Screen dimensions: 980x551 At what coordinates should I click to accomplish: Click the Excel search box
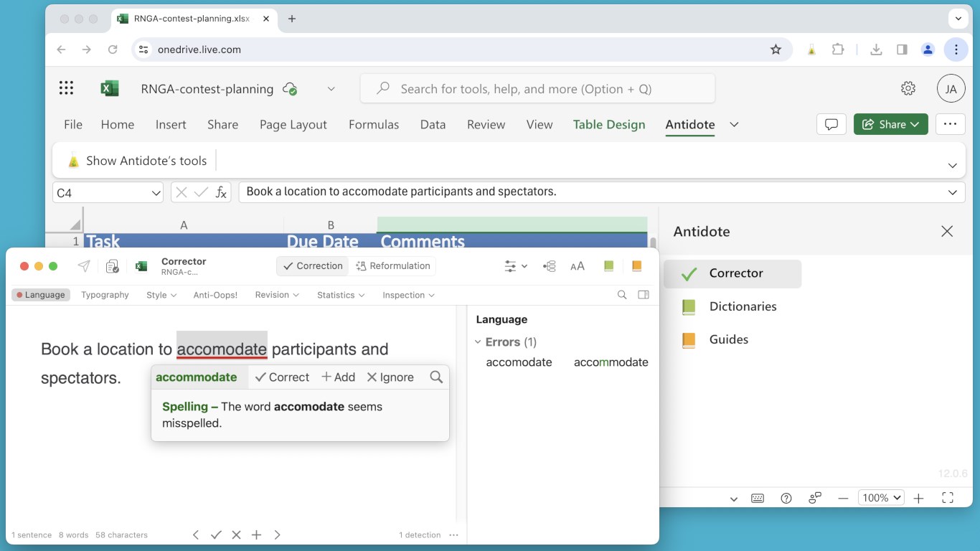(537, 88)
